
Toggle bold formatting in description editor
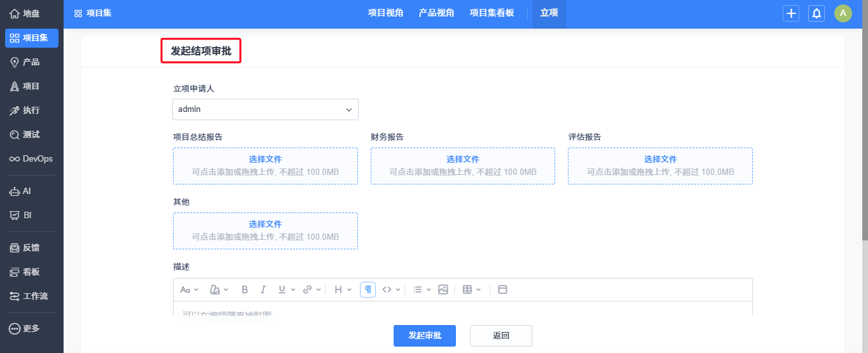[245, 289]
